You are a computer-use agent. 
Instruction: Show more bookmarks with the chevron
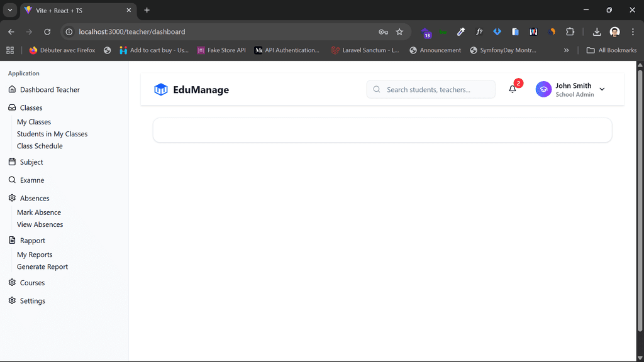click(x=567, y=50)
